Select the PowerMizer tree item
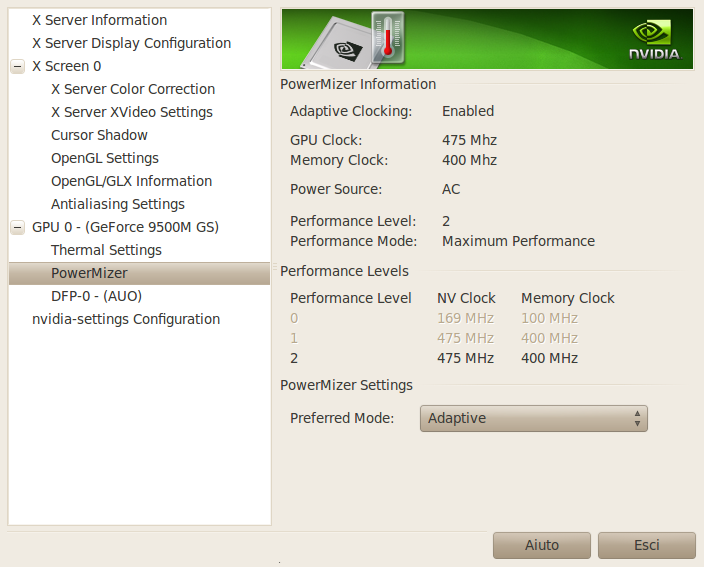Viewport: 704px width, 567px height. [x=89, y=273]
